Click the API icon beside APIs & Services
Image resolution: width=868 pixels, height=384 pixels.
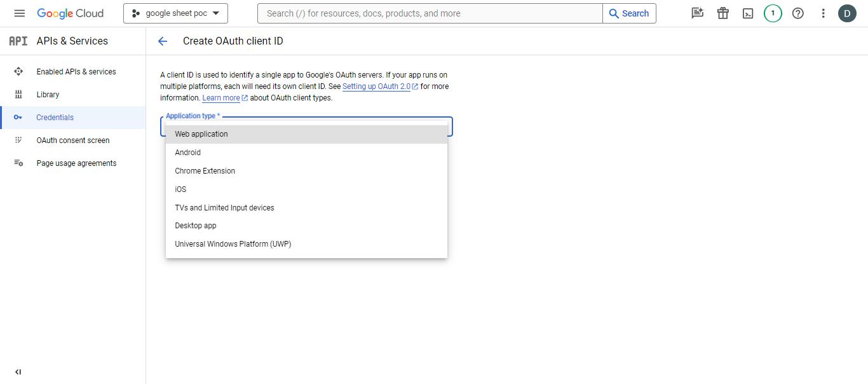click(x=18, y=41)
